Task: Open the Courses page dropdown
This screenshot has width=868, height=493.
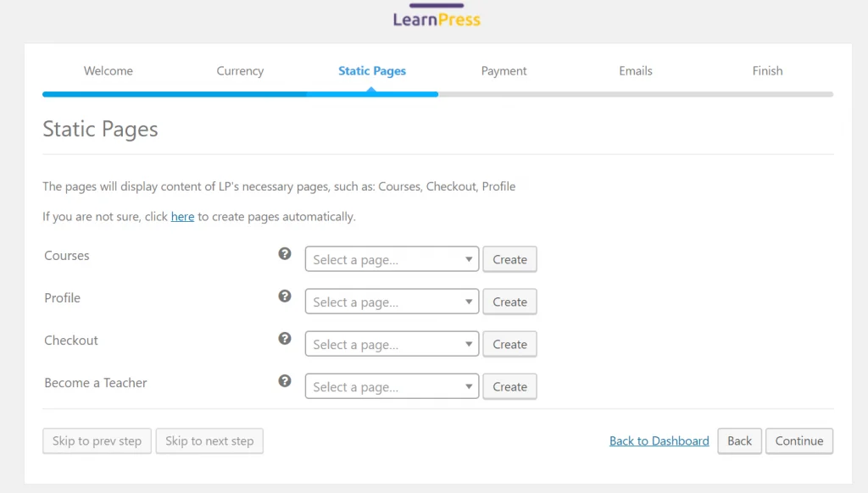Action: click(392, 259)
